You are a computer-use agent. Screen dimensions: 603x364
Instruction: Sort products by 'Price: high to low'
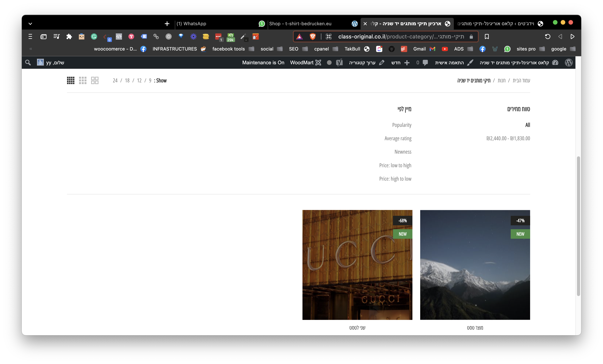[395, 179]
